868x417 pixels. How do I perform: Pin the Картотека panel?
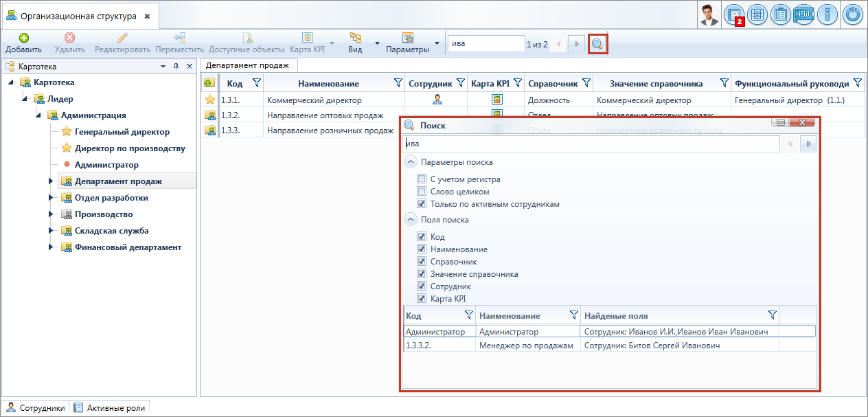pyautogui.click(x=176, y=67)
